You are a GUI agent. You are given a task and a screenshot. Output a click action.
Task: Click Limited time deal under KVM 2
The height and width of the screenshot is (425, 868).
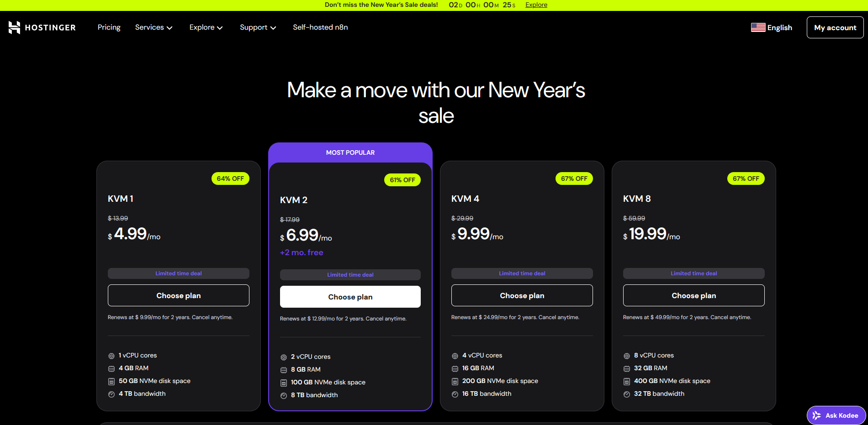point(350,275)
